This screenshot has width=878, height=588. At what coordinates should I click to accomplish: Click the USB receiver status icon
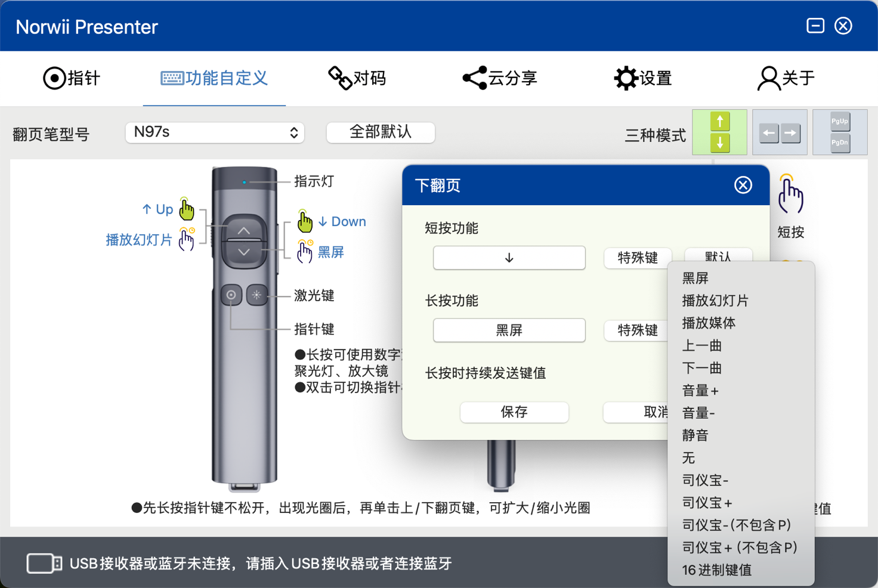[44, 564]
